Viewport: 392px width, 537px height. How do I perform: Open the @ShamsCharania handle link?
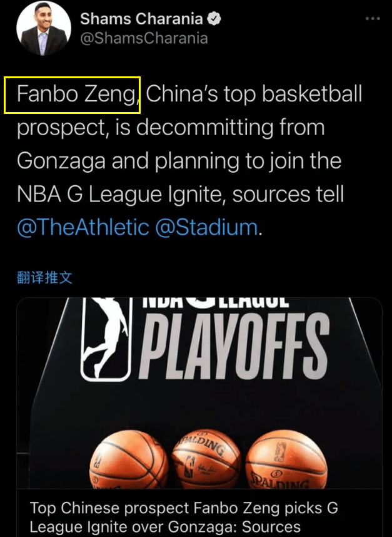[x=144, y=38]
